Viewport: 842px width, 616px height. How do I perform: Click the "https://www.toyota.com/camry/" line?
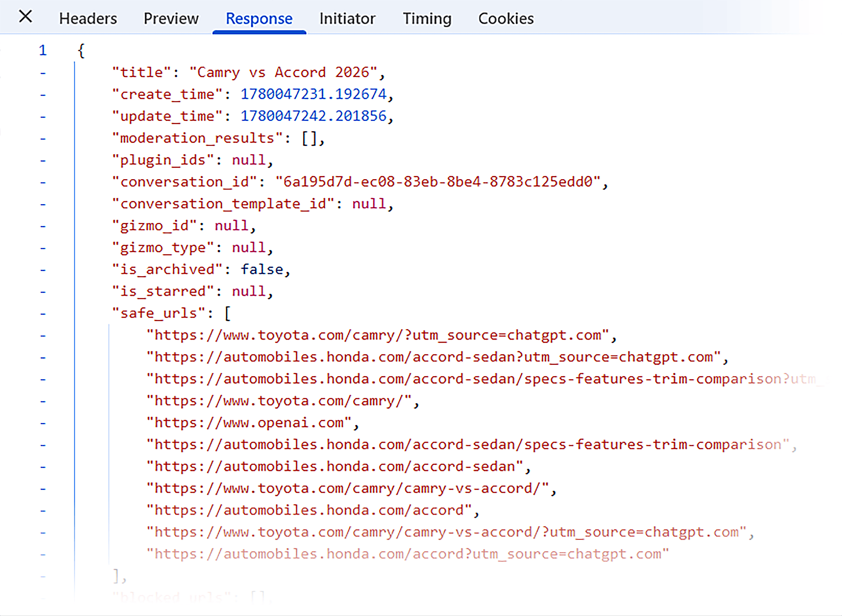coord(279,401)
